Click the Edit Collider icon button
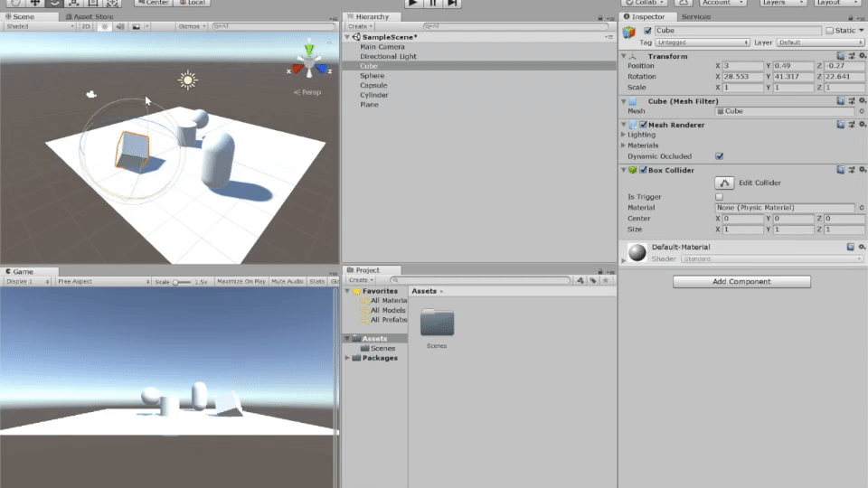 [724, 183]
